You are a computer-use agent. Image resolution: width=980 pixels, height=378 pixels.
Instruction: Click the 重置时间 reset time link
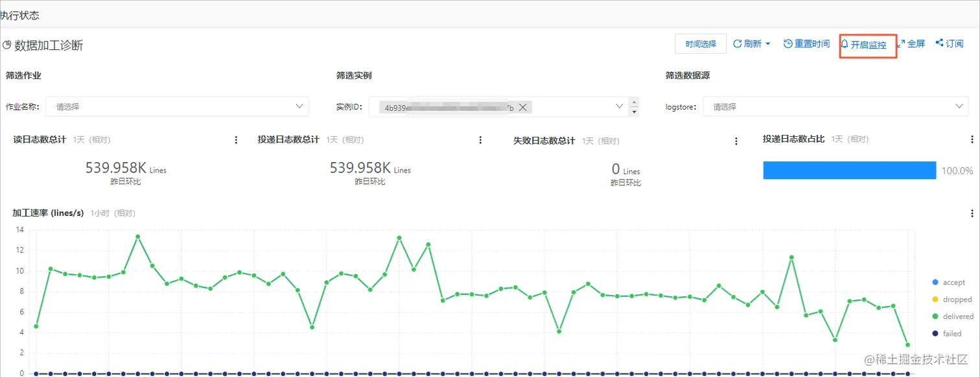point(807,44)
